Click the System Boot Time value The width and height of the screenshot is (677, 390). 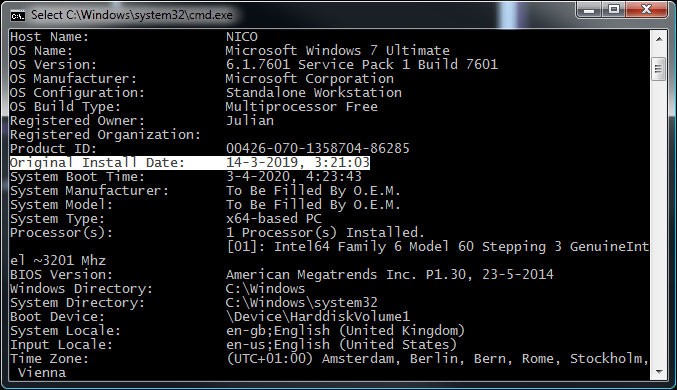tap(294, 177)
